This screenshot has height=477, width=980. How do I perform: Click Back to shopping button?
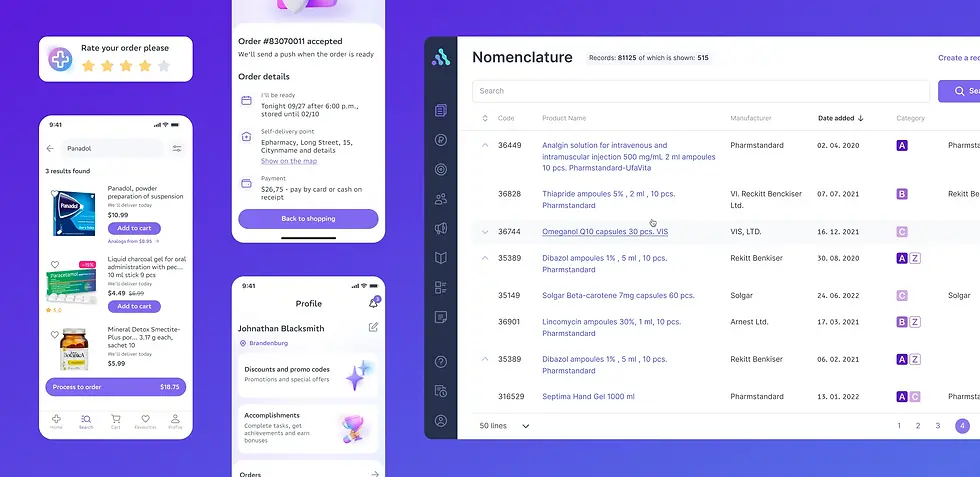(308, 219)
